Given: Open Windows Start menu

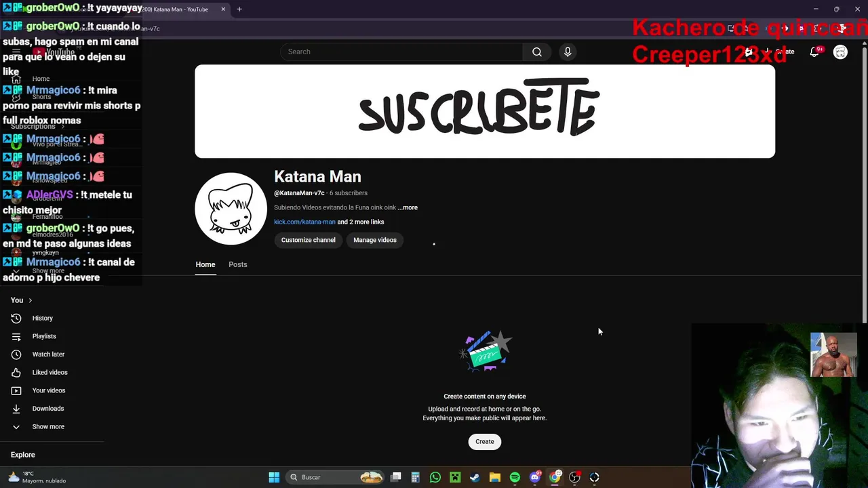Looking at the screenshot, I should coord(274,477).
